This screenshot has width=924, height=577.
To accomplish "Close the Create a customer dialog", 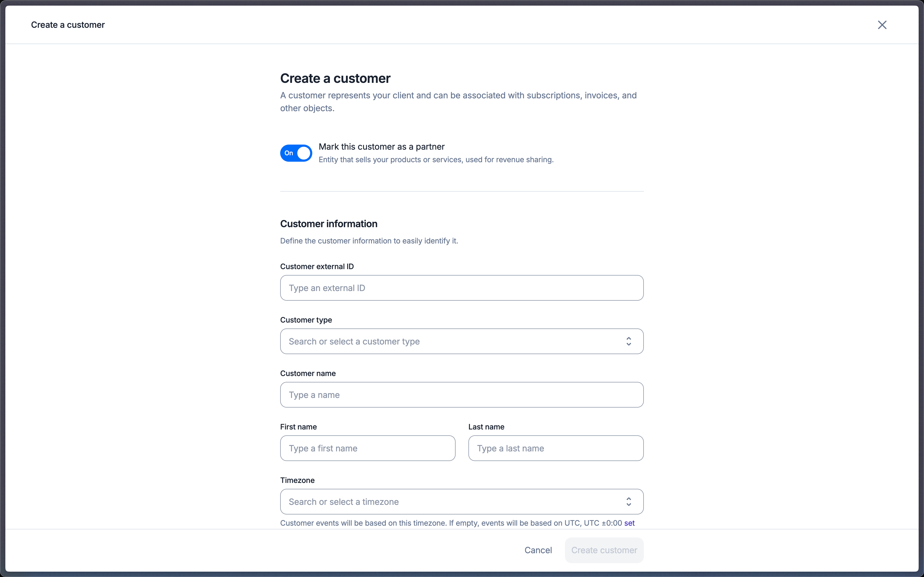I will 882,25.
